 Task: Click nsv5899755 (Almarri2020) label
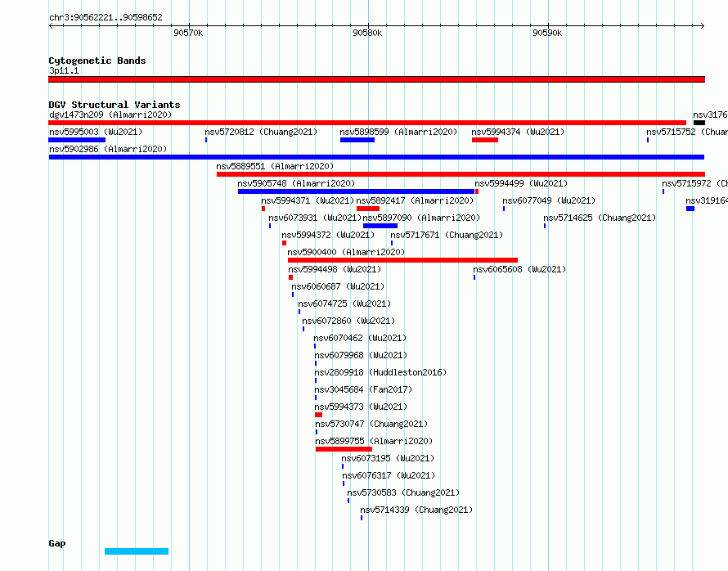tap(374, 441)
